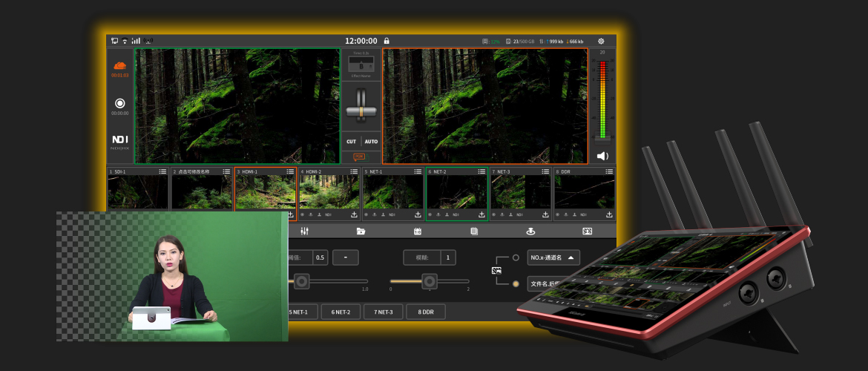The height and width of the screenshot is (371, 868).
Task: Open the media folder icon
Action: pos(361,232)
